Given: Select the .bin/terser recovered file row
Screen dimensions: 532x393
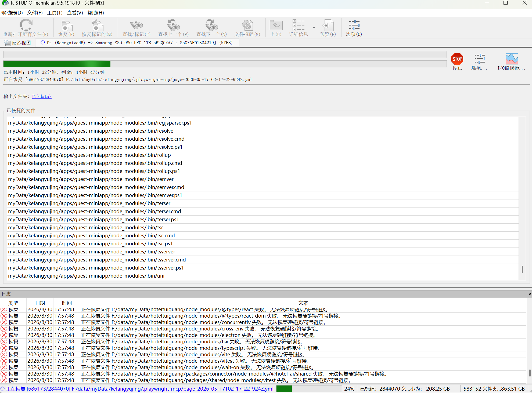Looking at the screenshot, I should (x=263, y=203).
